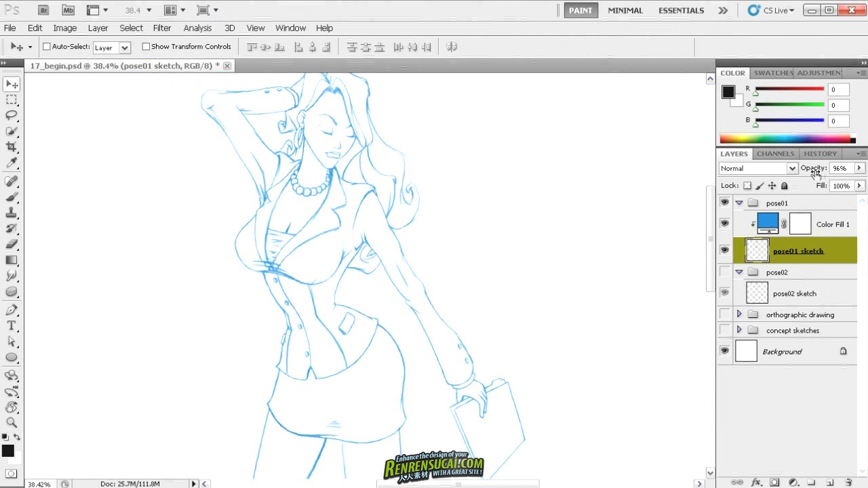868x488 pixels.
Task: Click the foreground color swatch in Color panel
Action: pyautogui.click(x=728, y=92)
